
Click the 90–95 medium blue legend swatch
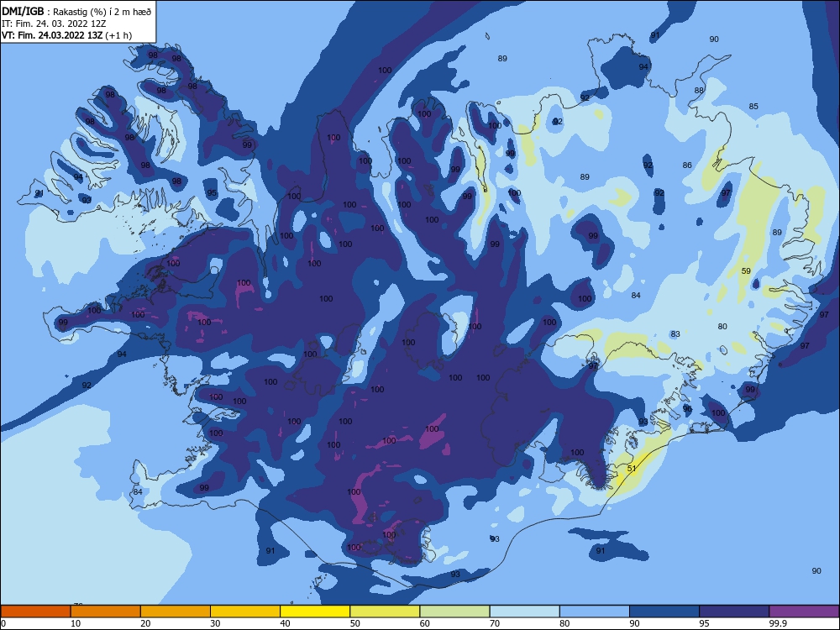pos(664,612)
